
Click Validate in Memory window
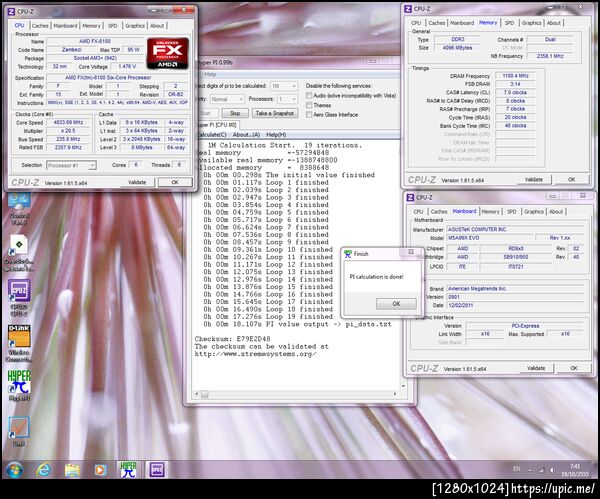click(x=533, y=179)
